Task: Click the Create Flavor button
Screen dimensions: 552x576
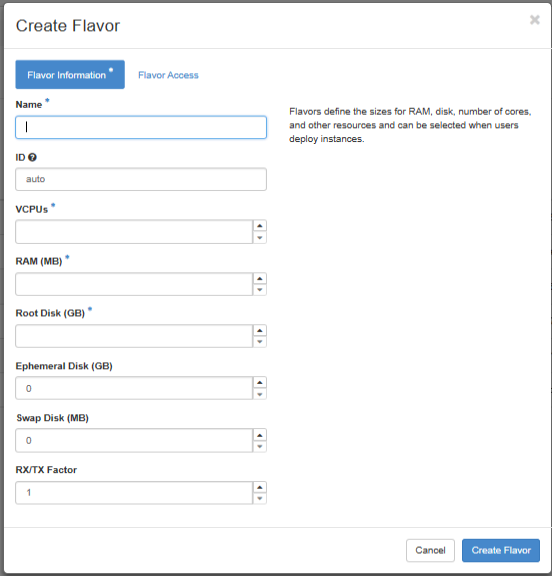Action: coord(501,550)
